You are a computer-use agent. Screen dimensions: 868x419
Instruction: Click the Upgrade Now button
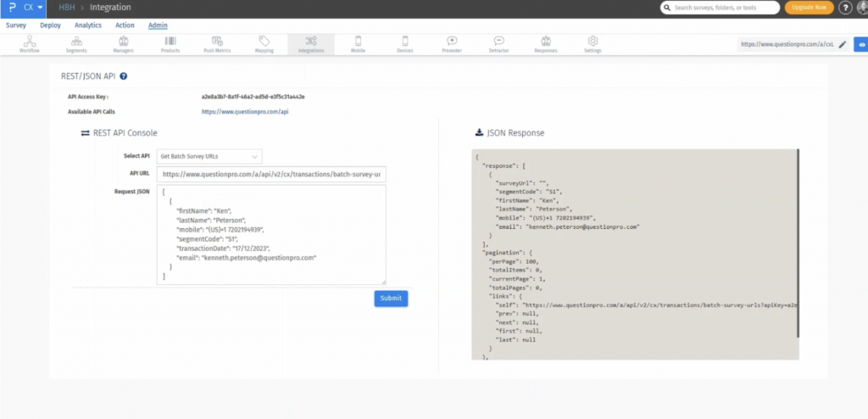(x=810, y=8)
